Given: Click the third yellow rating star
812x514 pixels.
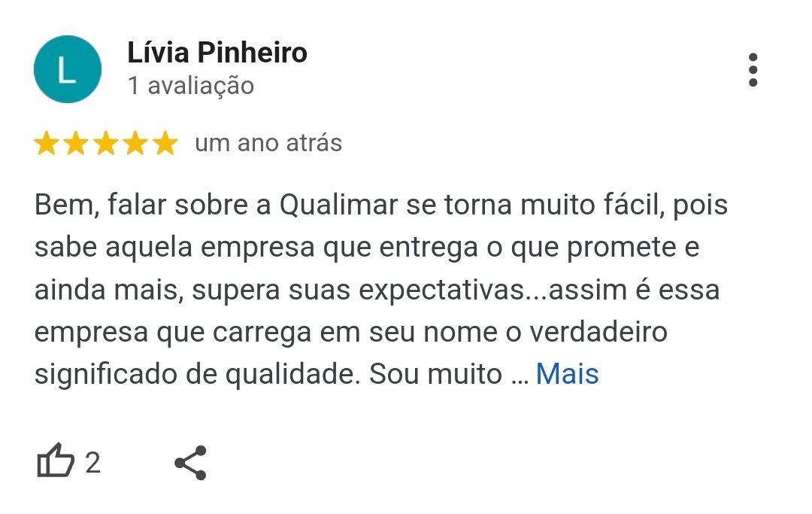Looking at the screenshot, I should [105, 143].
